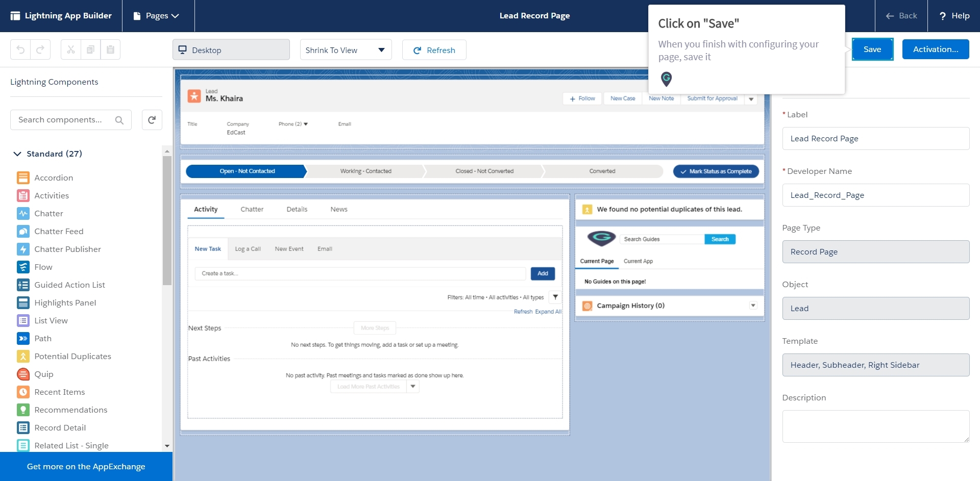Click the Save button
This screenshot has height=481, width=980.
coord(872,49)
